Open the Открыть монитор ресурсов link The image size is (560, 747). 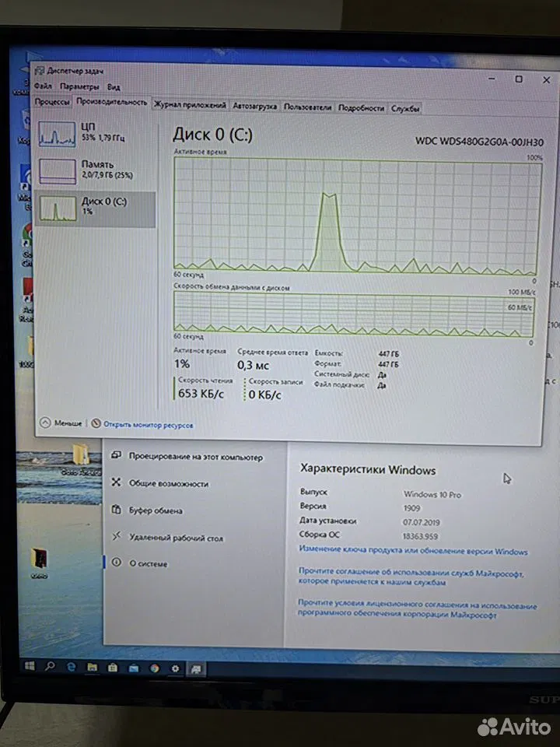pyautogui.click(x=148, y=425)
